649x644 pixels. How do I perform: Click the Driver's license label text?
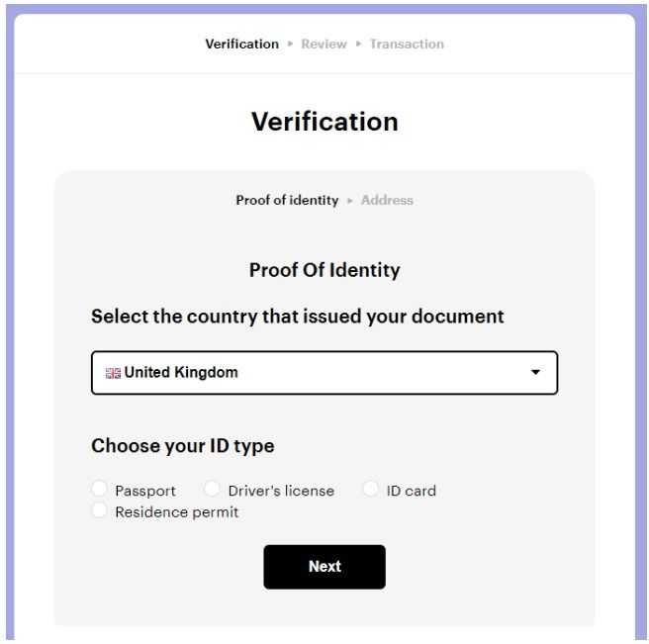281,491
